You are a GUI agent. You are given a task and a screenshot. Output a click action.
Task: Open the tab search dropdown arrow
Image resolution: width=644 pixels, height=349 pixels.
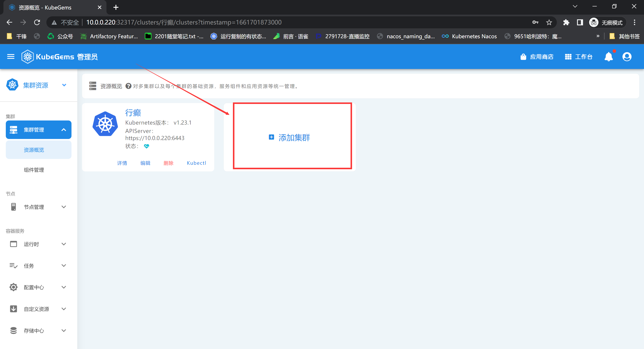click(575, 6)
